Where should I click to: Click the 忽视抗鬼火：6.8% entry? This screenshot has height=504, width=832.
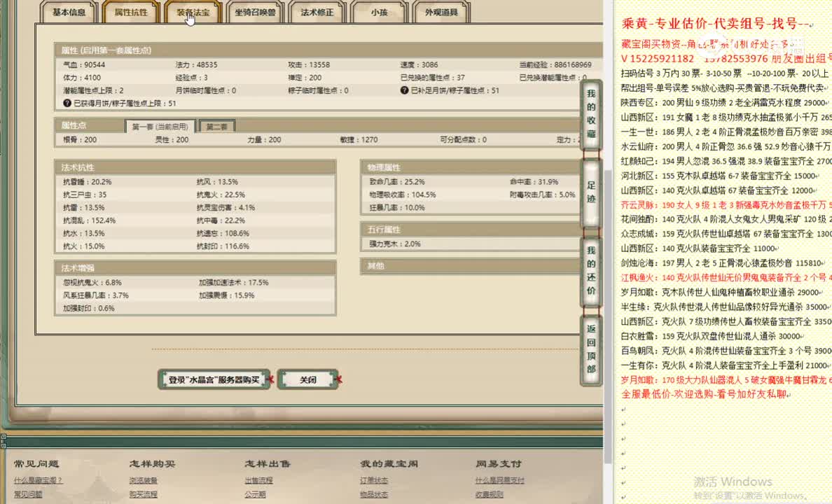[92, 282]
